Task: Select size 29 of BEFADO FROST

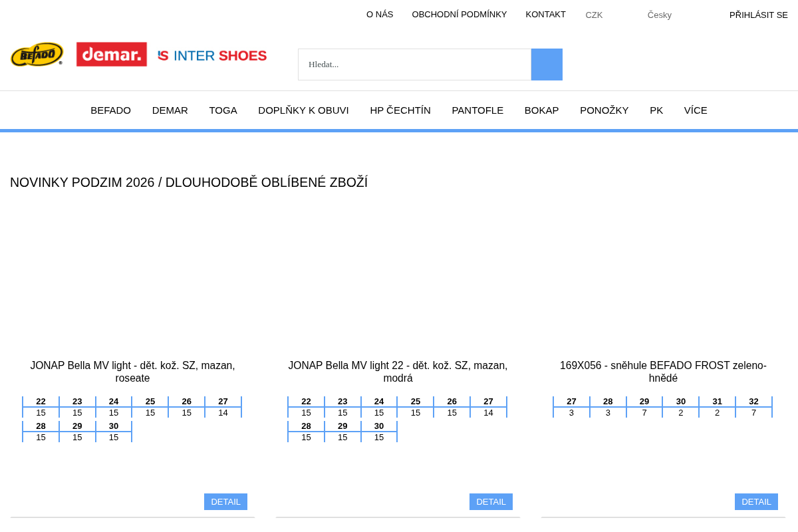Action: pos(644,402)
